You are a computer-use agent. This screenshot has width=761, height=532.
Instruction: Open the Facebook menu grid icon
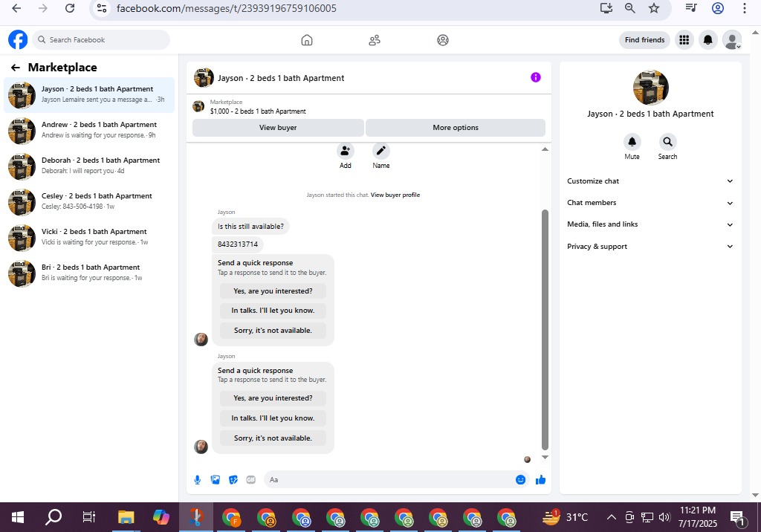click(684, 40)
